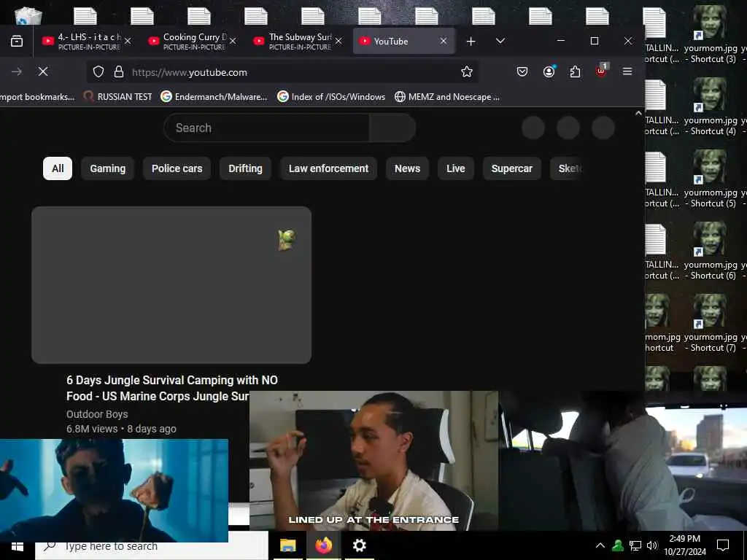Select yourmom.jpg - Shortcut (5) desktop icon

pyautogui.click(x=711, y=179)
